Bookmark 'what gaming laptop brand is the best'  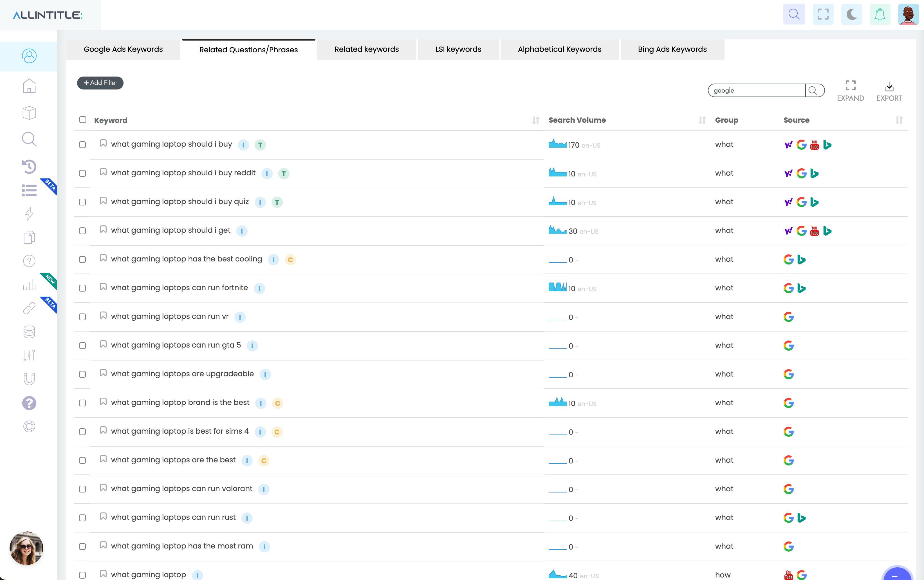point(103,402)
